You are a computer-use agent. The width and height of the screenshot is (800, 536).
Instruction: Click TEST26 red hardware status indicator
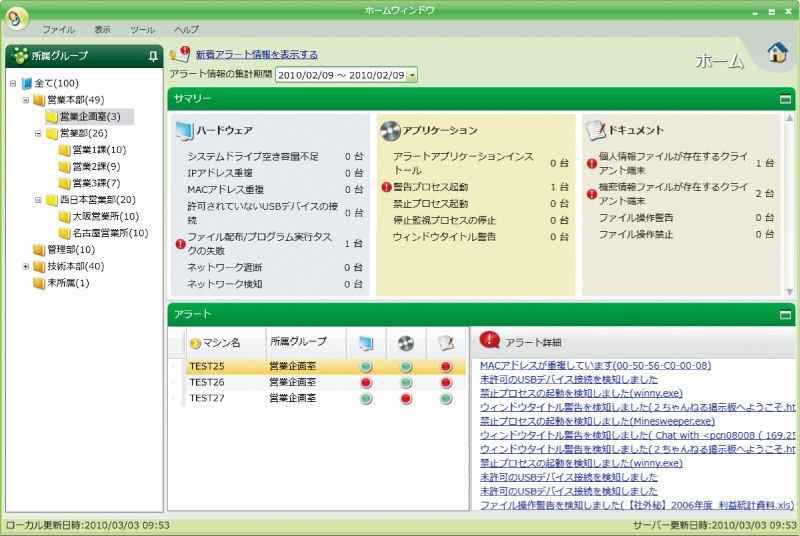pyautogui.click(x=366, y=382)
